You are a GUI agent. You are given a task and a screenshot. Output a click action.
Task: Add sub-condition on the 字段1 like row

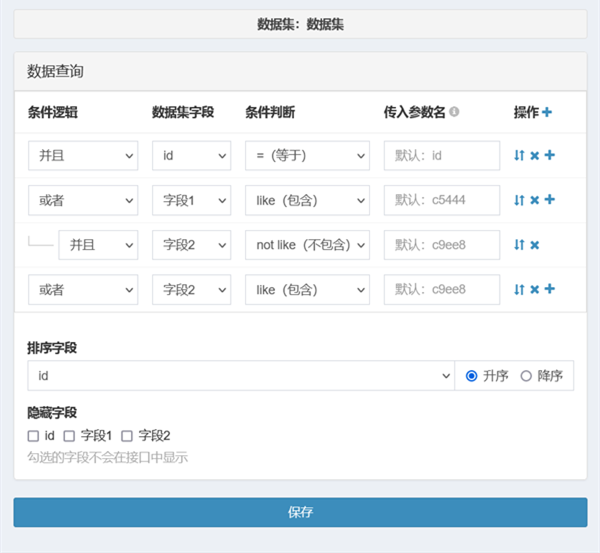(549, 200)
